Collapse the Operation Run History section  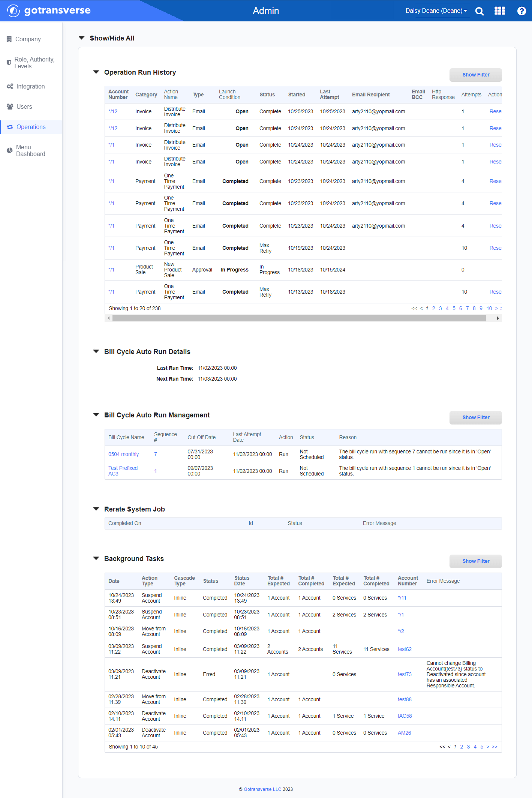tap(96, 72)
